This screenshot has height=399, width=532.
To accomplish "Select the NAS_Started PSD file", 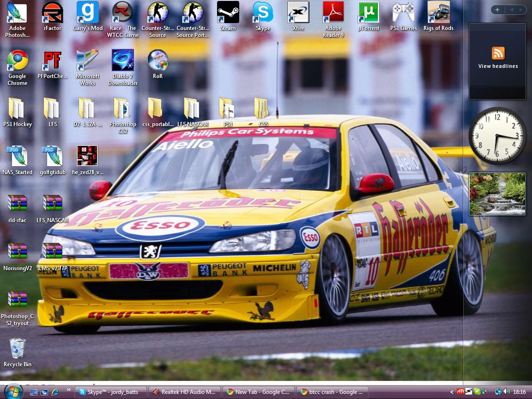I will point(17,161).
